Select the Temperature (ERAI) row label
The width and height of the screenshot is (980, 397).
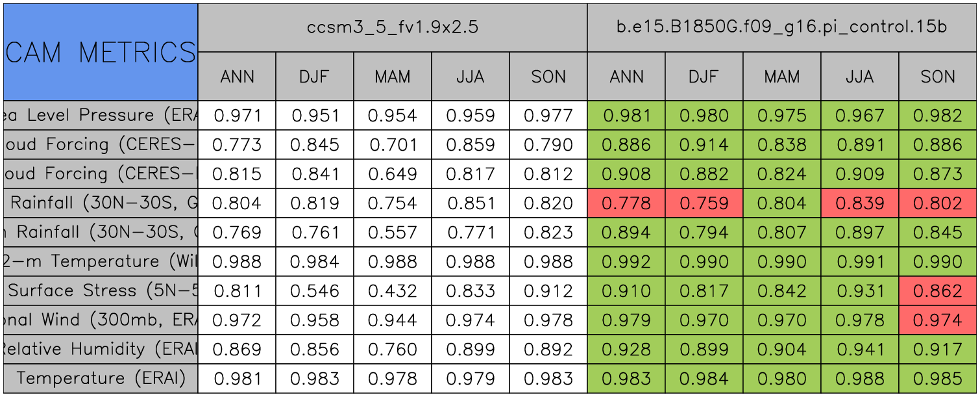click(101, 378)
